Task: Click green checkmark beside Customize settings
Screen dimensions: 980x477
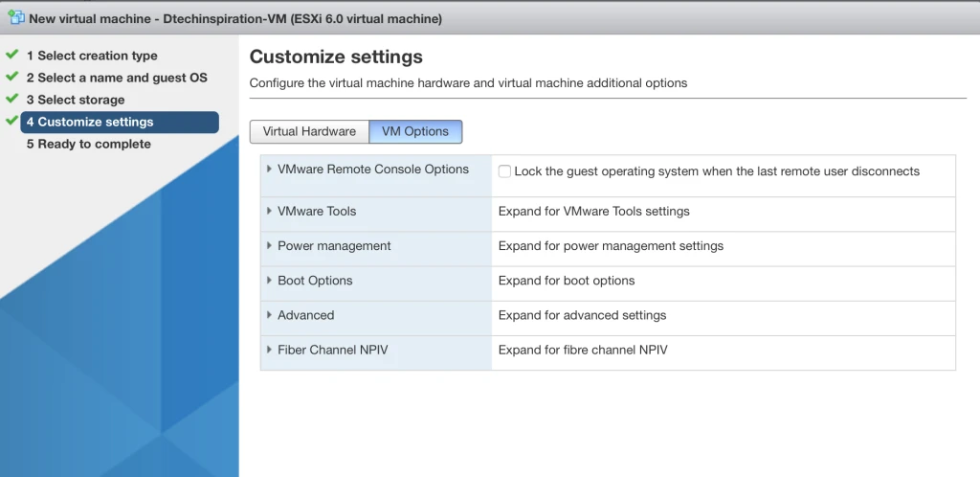Action: click(11, 120)
